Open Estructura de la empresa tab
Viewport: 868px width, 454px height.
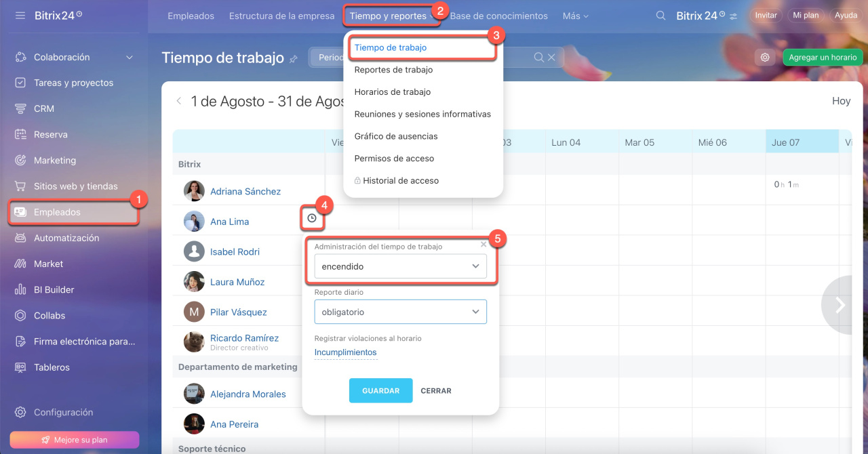(281, 16)
